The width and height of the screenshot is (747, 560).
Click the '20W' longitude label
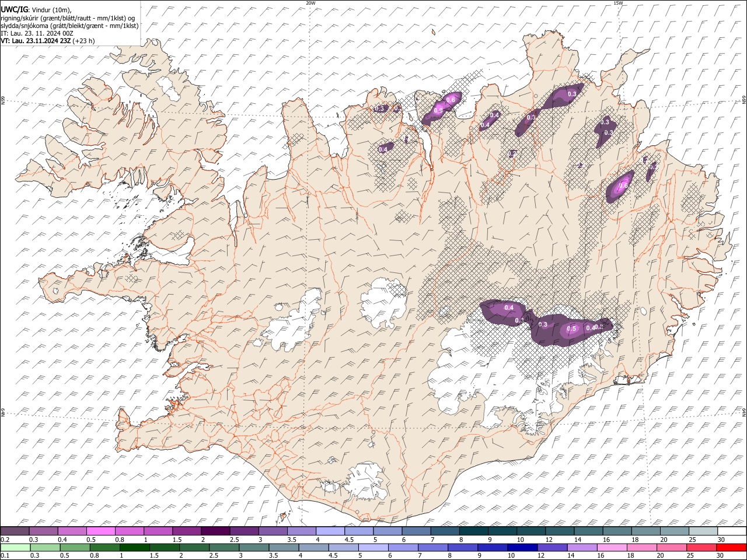click(310, 3)
